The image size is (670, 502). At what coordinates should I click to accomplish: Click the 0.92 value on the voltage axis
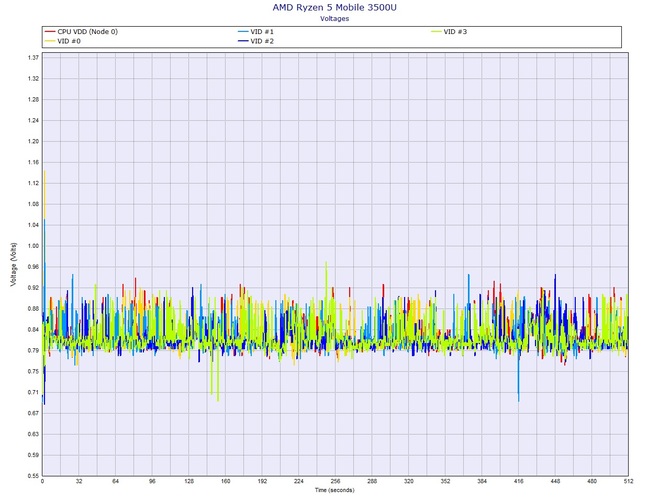pyautogui.click(x=33, y=288)
